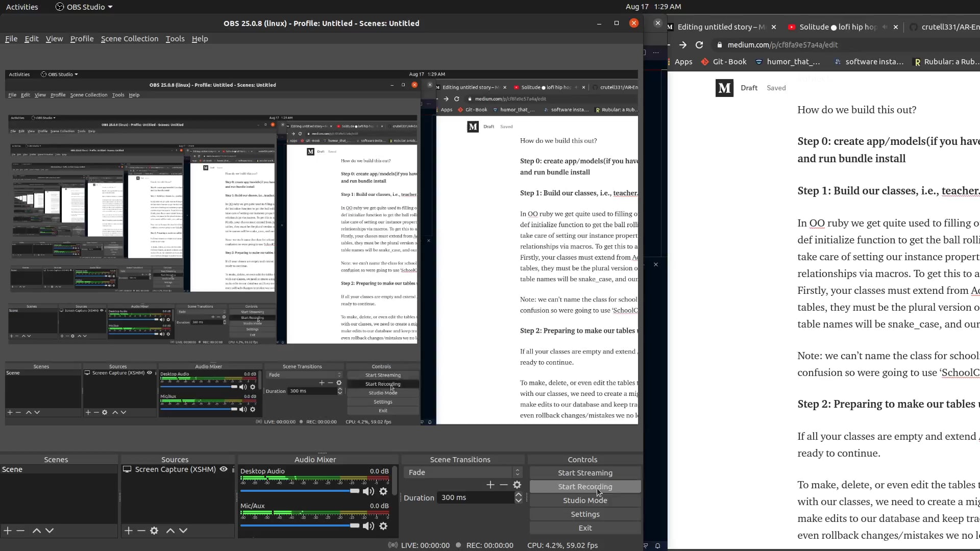Reload the Medium page in browser
Viewport: 980px width, 551px height.
[699, 45]
